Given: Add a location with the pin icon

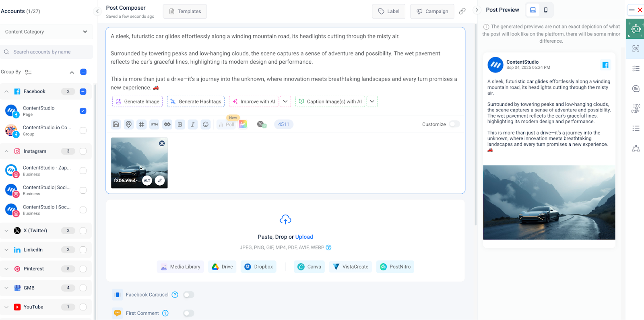Looking at the screenshot, I should (129, 124).
